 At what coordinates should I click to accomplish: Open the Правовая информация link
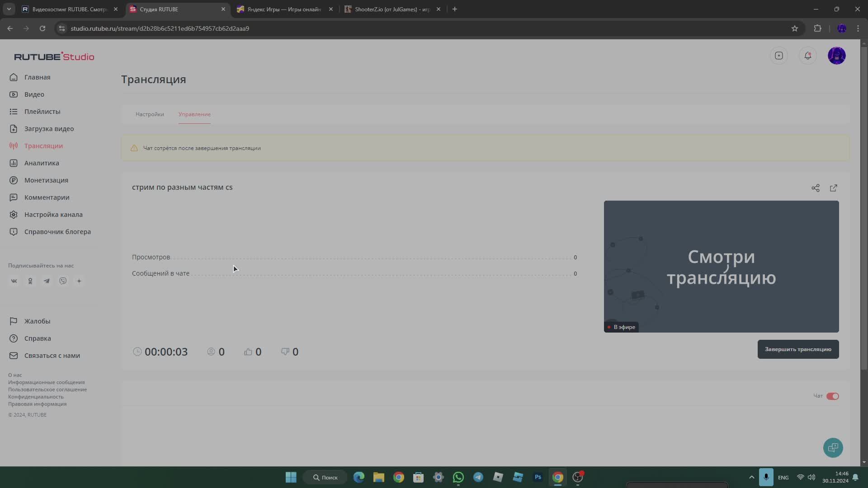(38, 404)
